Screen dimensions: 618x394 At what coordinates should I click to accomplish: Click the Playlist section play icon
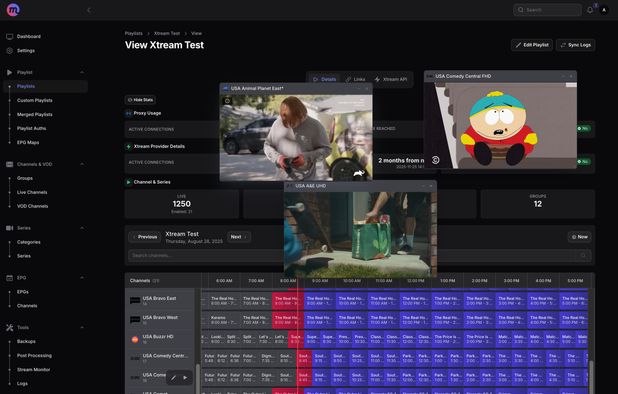pyautogui.click(x=9, y=72)
